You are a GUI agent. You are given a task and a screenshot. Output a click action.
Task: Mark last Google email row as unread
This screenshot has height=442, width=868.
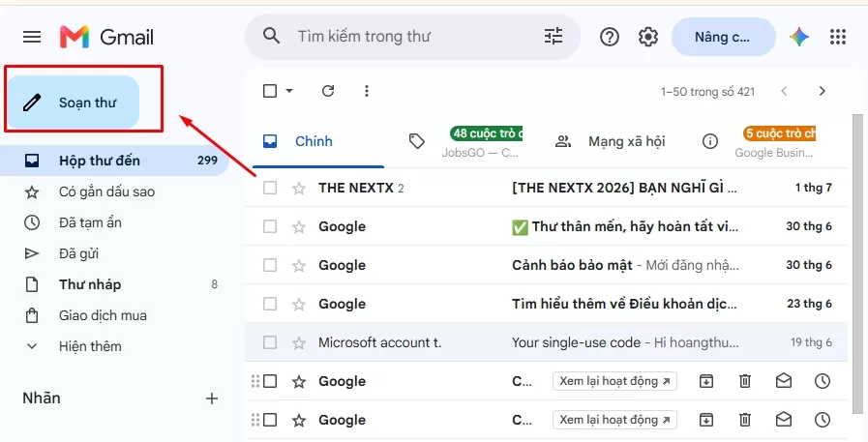(x=784, y=420)
